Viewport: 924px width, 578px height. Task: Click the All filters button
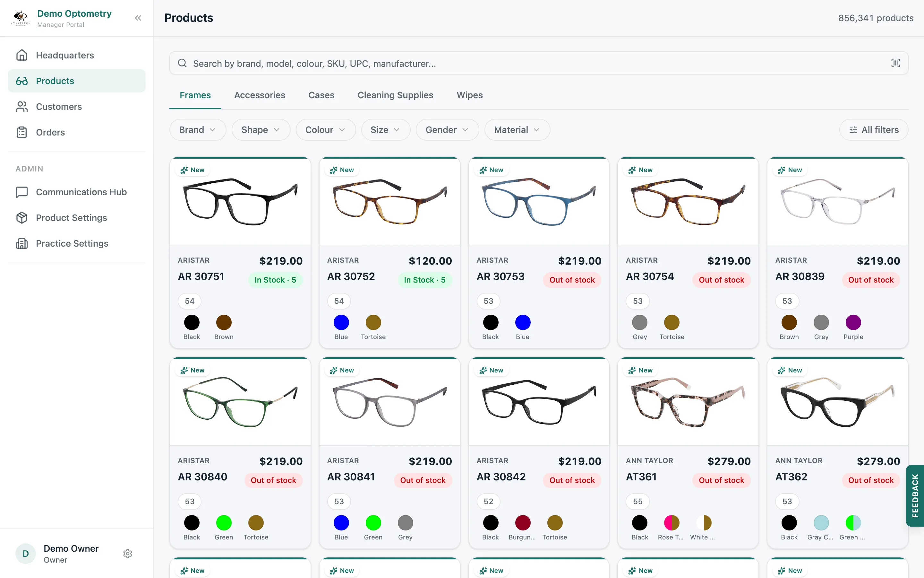[x=874, y=130]
